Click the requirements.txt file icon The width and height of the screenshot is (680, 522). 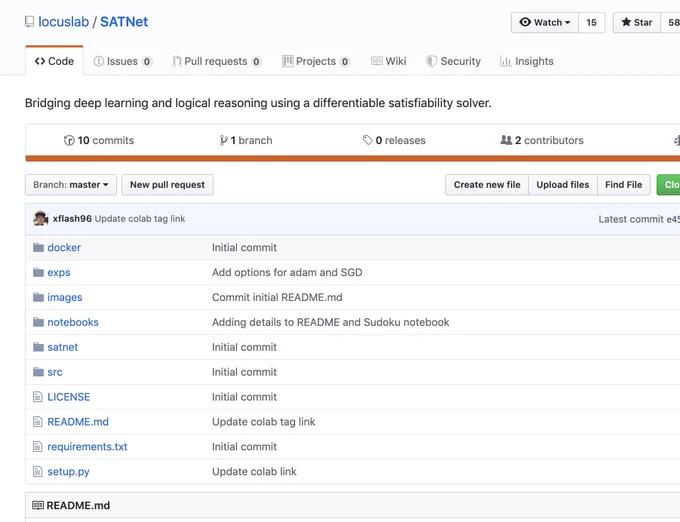38,447
